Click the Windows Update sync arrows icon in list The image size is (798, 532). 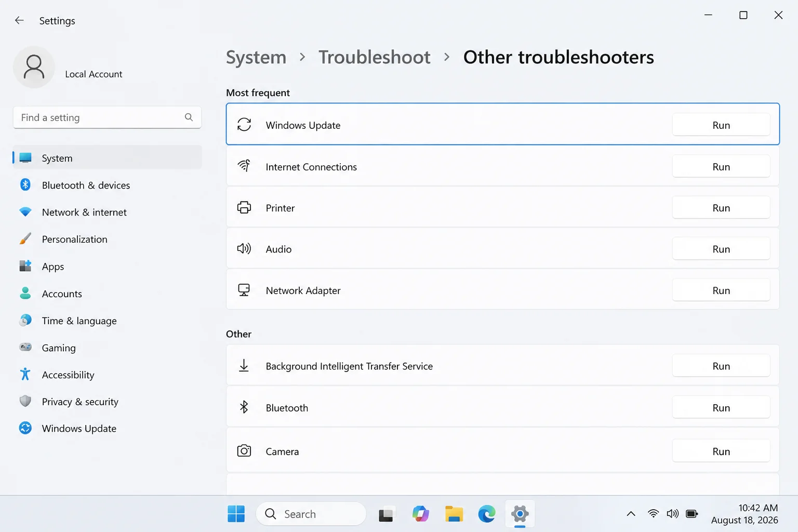[x=244, y=125]
